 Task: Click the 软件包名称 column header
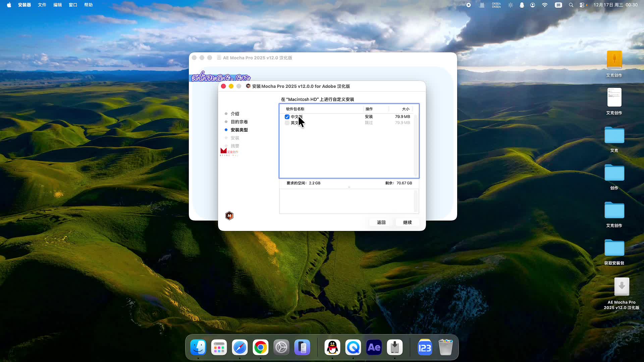pos(295,109)
